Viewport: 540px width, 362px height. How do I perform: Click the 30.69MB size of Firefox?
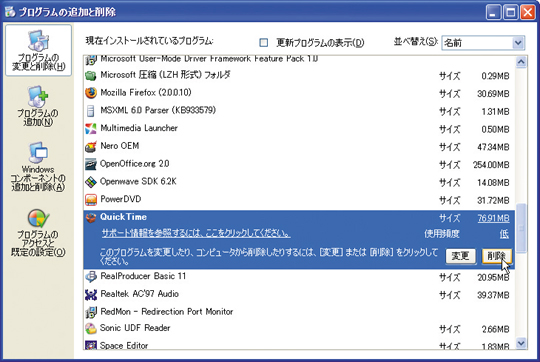point(493,94)
